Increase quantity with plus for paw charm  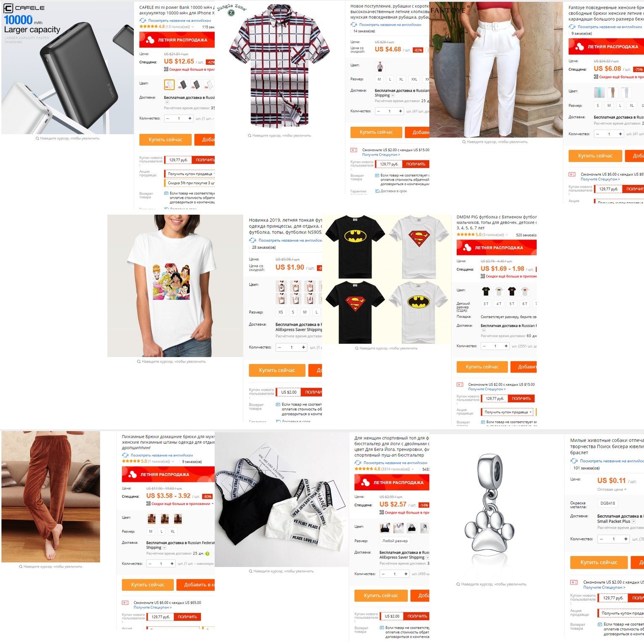point(626,539)
